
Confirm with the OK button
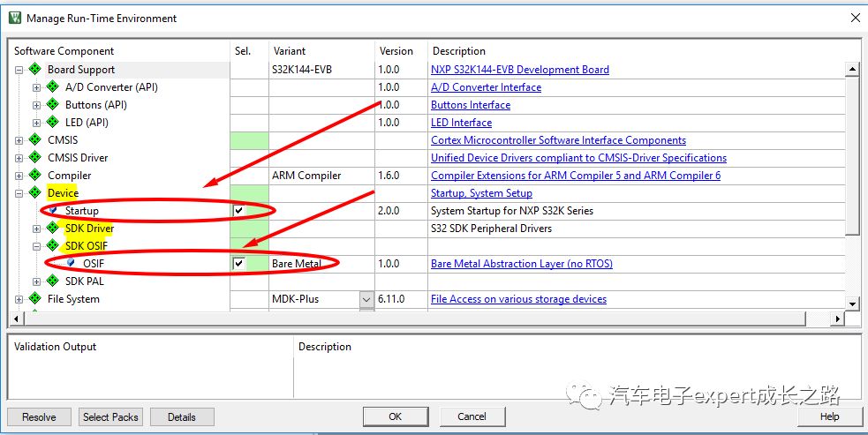click(396, 416)
